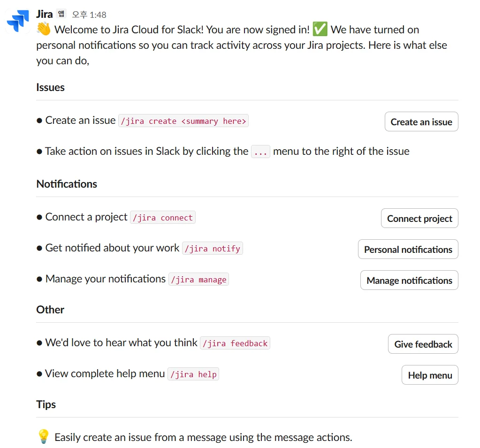480x448 pixels.
Task: Click the Manage notifications button
Action: tap(409, 281)
